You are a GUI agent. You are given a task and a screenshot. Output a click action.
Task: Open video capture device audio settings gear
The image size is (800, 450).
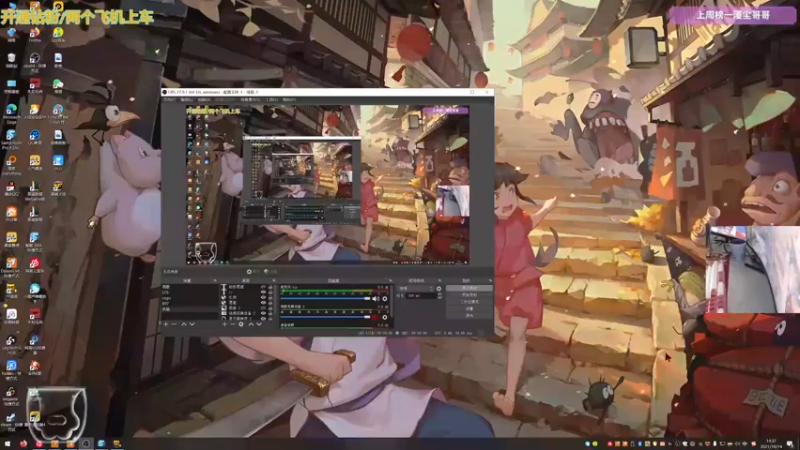click(384, 317)
